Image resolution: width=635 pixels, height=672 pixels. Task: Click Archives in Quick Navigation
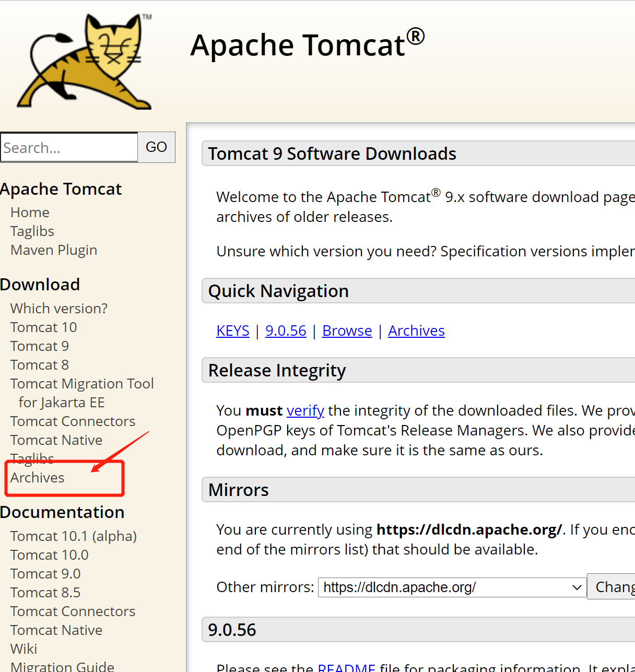pyautogui.click(x=416, y=331)
